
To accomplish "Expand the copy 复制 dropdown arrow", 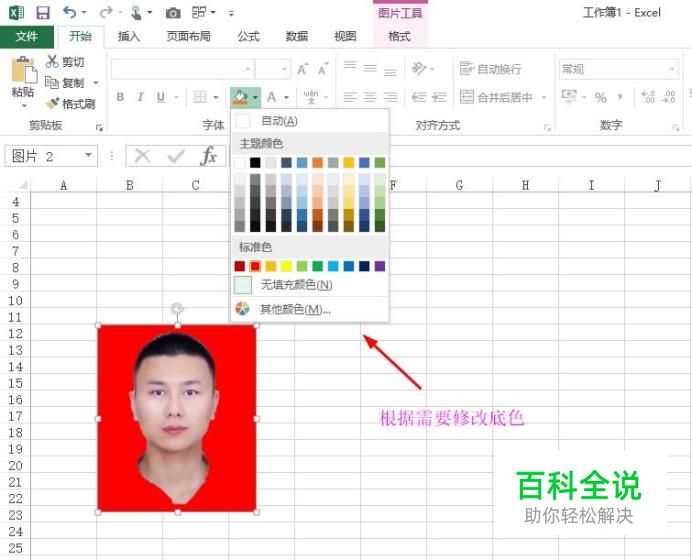I will coord(96,83).
